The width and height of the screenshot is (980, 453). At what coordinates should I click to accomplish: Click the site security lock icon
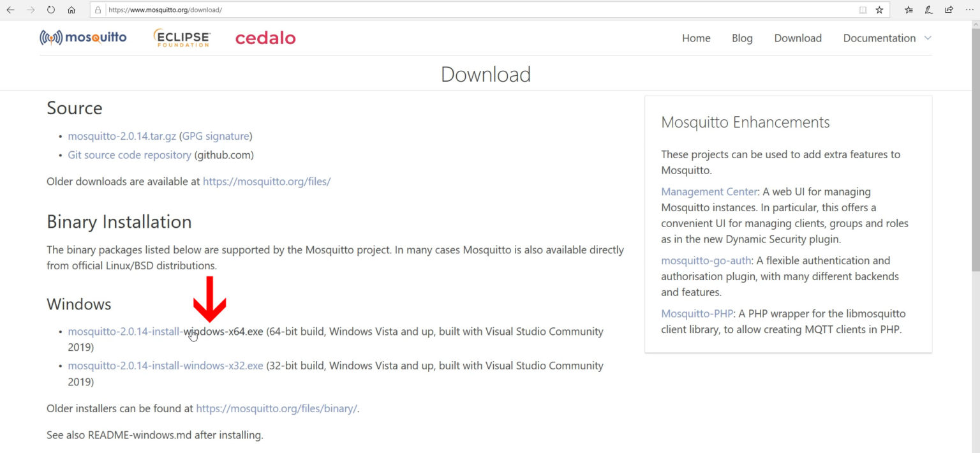click(98, 10)
